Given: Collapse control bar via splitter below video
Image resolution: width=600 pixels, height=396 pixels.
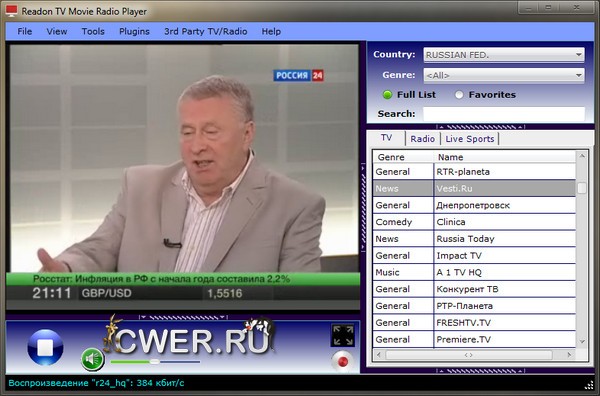Looking at the screenshot, I should pyautogui.click(x=183, y=317).
